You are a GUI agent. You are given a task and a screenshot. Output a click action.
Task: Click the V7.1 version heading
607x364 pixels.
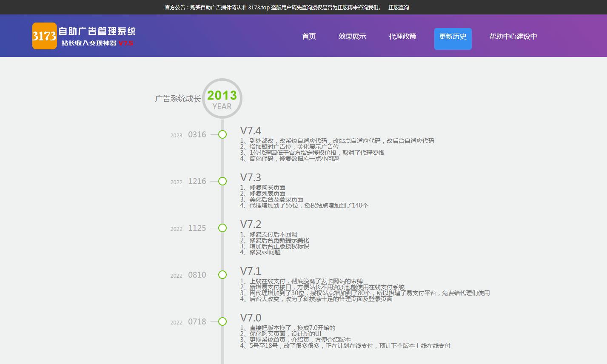251,271
